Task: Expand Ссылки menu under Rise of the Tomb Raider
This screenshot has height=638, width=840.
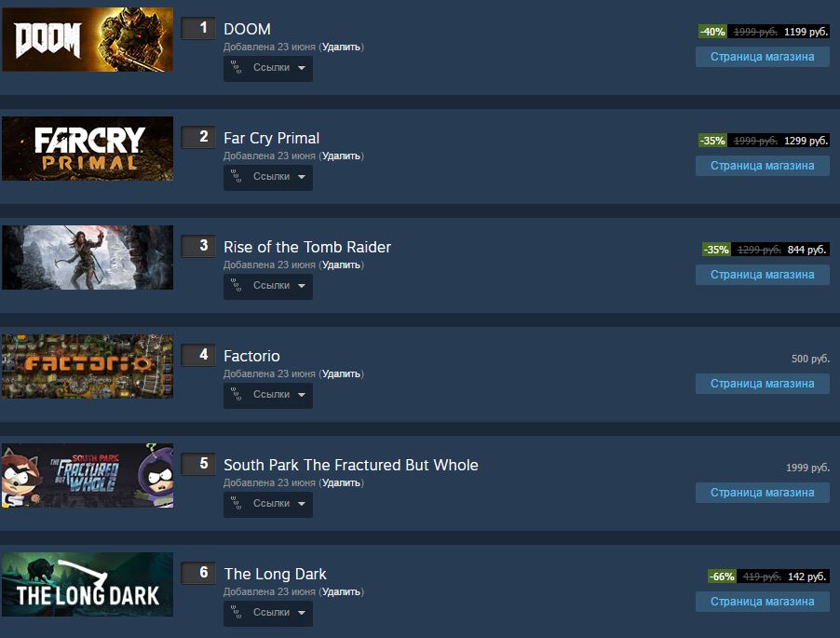Action: (x=268, y=286)
